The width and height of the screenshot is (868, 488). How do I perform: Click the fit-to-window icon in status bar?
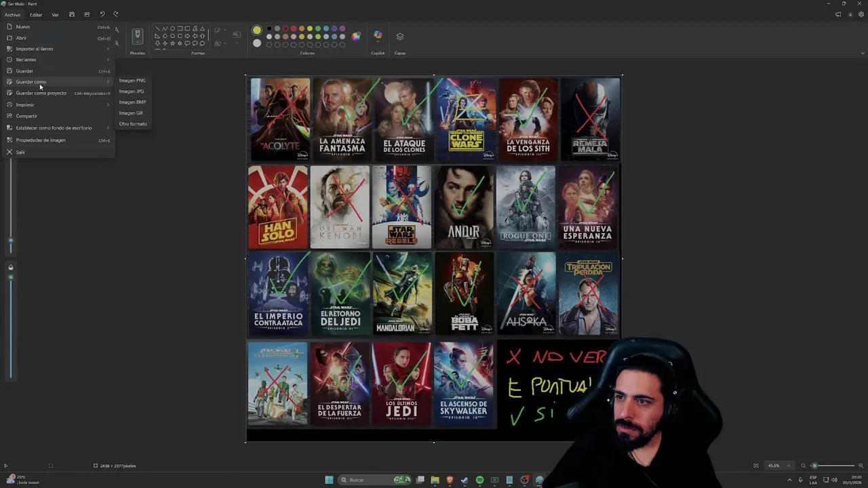pos(756,466)
